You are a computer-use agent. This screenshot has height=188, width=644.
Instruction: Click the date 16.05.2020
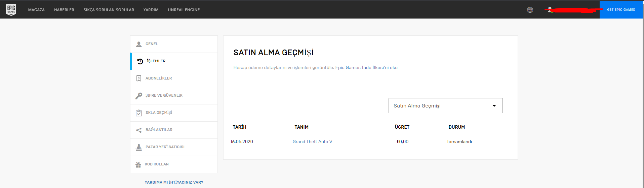pyautogui.click(x=242, y=142)
